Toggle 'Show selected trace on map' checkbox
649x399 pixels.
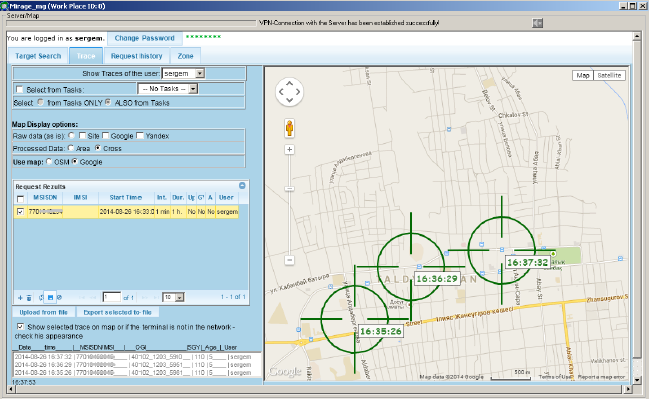[x=20, y=327]
